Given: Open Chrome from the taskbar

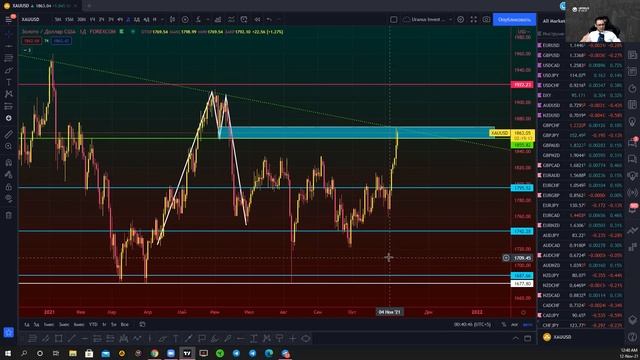Looking at the screenshot, I should pyautogui.click(x=154, y=353).
